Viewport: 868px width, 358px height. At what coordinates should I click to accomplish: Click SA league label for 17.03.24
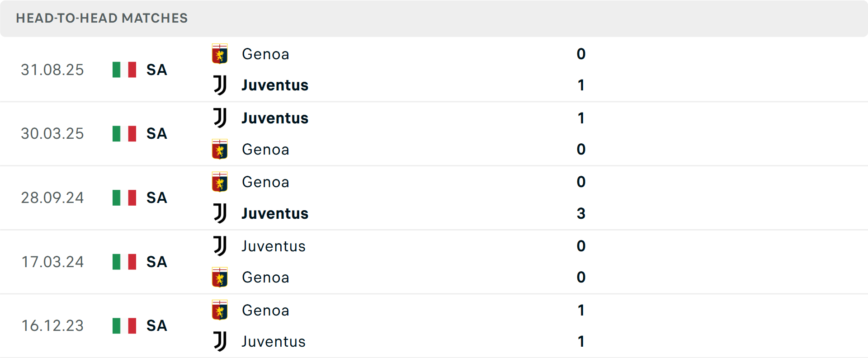[x=156, y=262]
